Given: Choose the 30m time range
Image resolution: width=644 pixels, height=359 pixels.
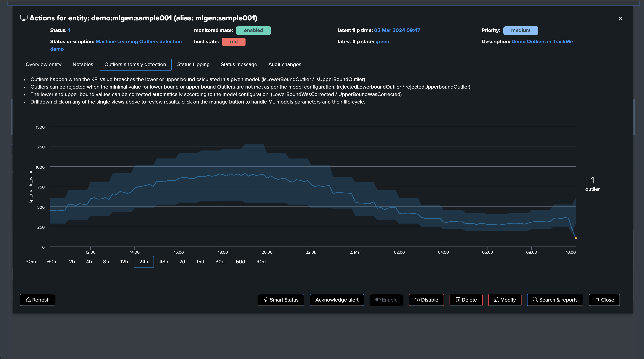Looking at the screenshot, I should pyautogui.click(x=31, y=262).
